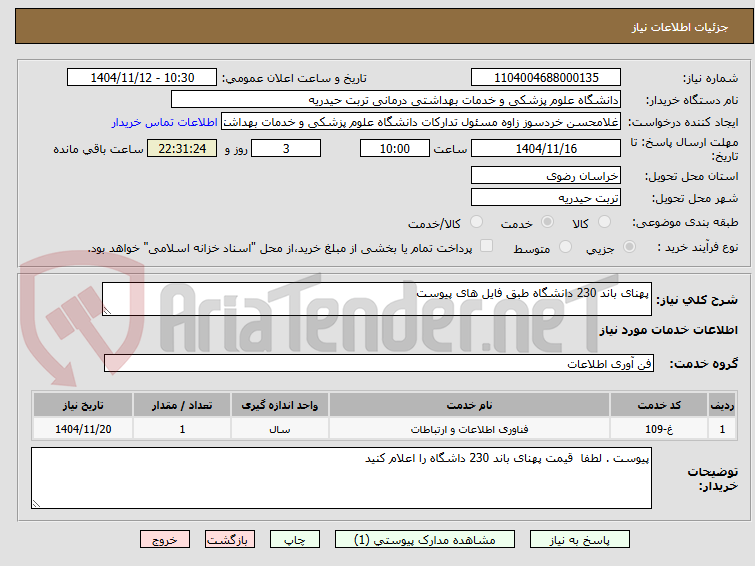The width and height of the screenshot is (755, 566).
Task: Click service code cell غ-109
Action: [659, 429]
